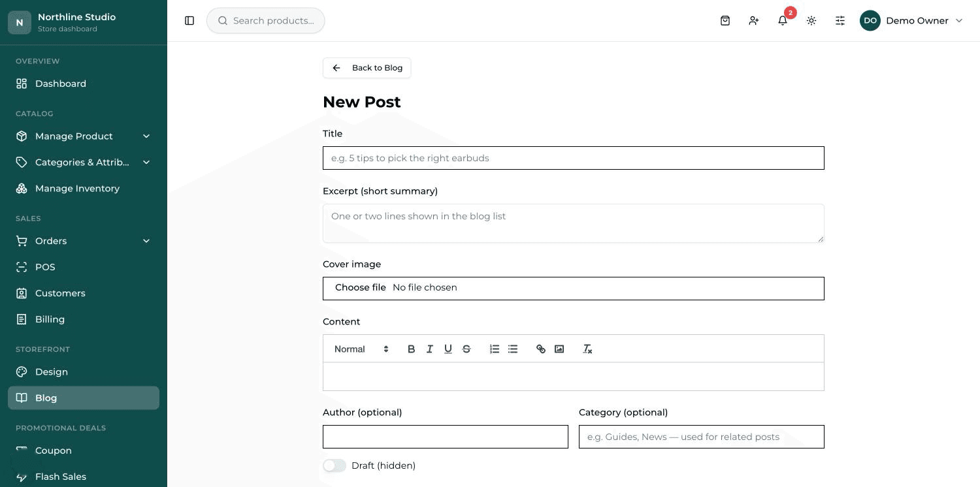Screen dimensions: 980x487
Task: Open notifications bell with badge
Action: [783, 21]
